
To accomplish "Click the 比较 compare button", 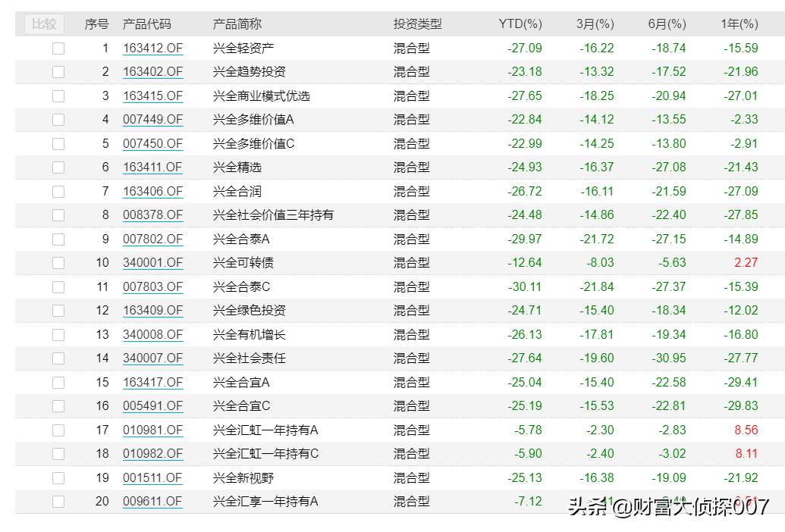I will (x=44, y=24).
